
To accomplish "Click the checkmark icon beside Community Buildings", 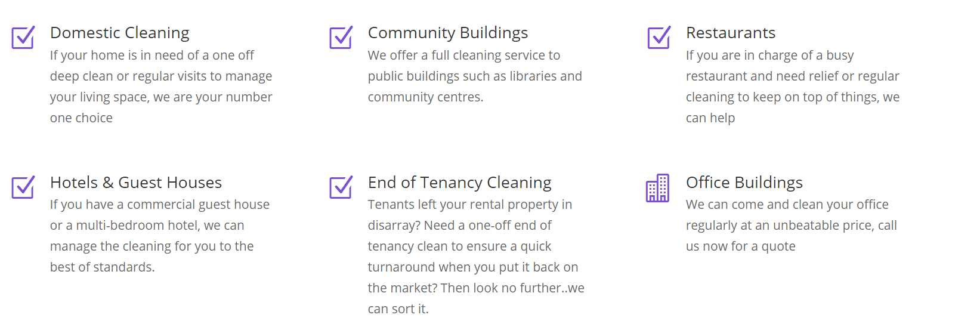I will coord(341,37).
